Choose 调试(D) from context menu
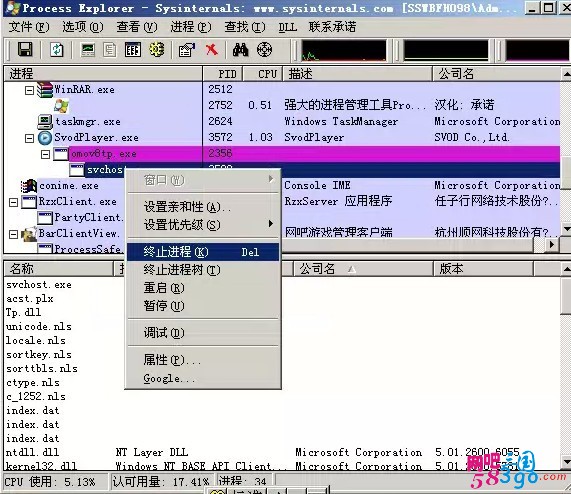 [204, 333]
